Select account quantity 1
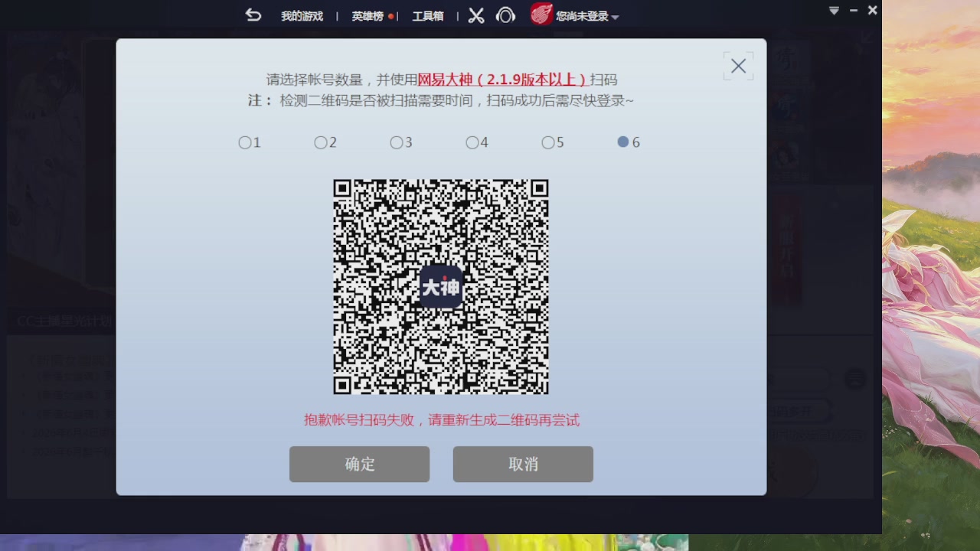 (x=250, y=142)
